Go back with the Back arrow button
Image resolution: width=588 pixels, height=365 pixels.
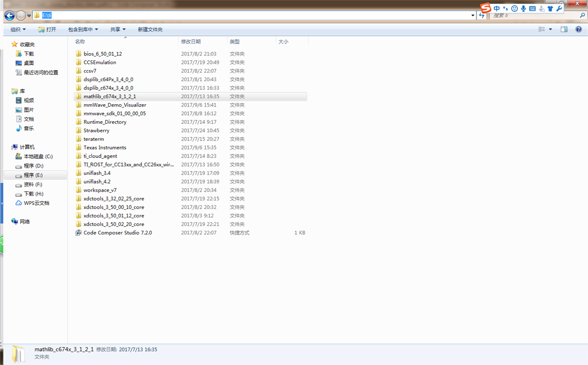(x=9, y=15)
